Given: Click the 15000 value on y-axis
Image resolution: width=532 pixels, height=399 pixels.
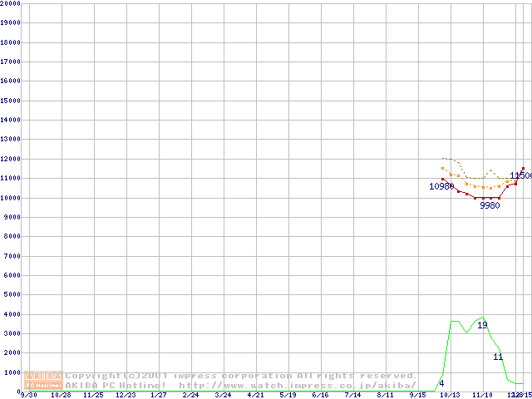Looking at the screenshot, I should point(12,101).
